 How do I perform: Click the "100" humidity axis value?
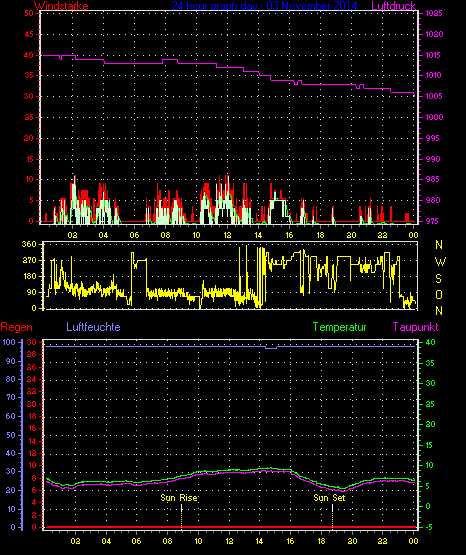click(9, 342)
